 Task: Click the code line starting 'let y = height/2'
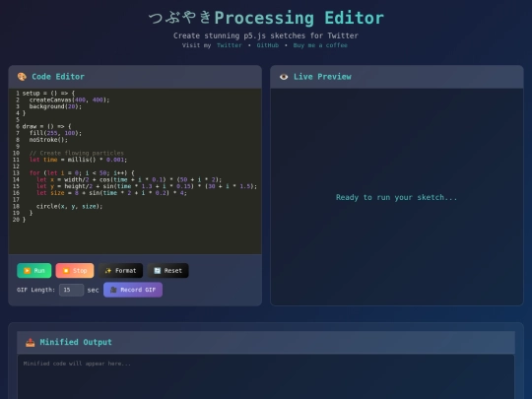[x=147, y=186]
